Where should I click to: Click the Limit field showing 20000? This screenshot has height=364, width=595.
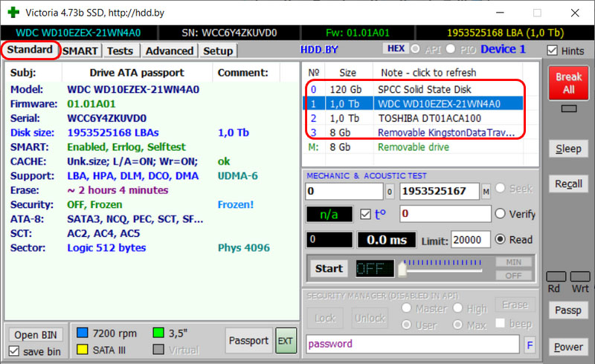pos(471,240)
